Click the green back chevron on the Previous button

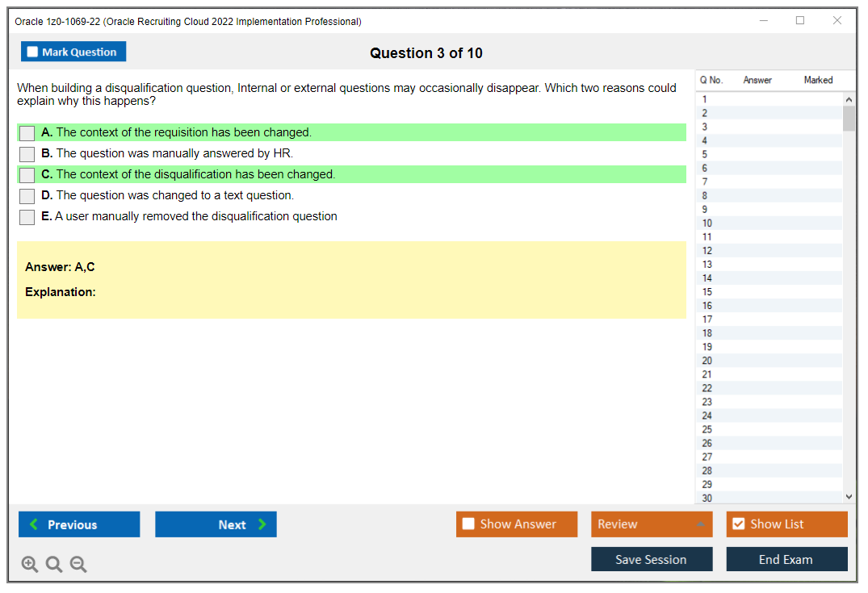click(x=31, y=524)
